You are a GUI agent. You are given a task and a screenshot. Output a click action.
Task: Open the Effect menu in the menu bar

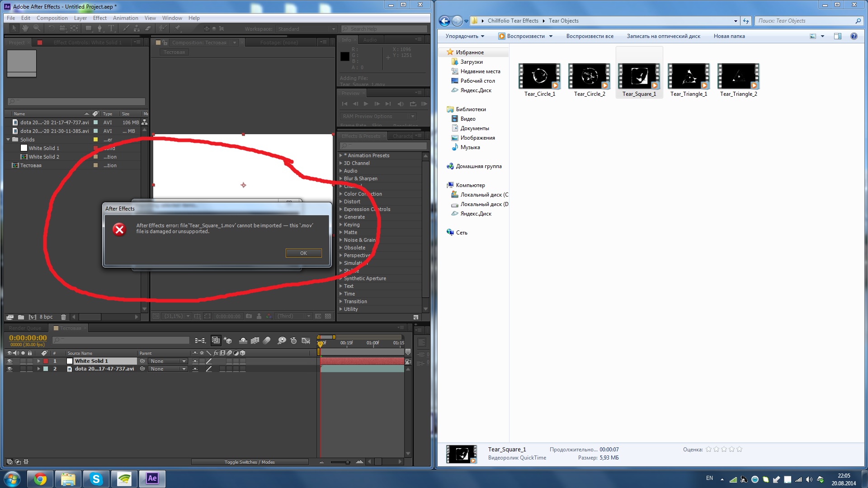(99, 18)
